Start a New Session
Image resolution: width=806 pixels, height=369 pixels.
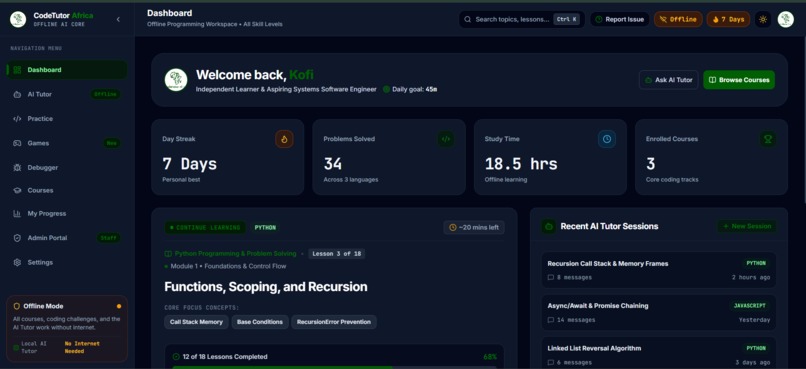(x=747, y=227)
